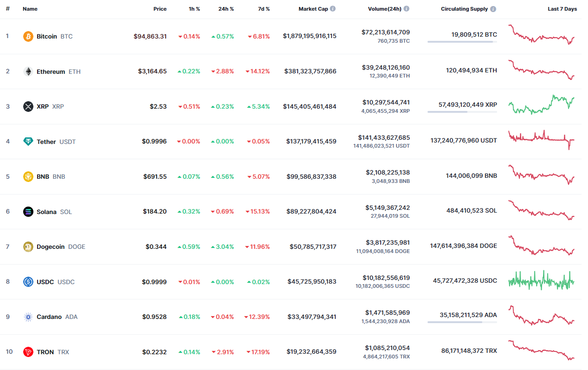Open USDC's green 7-day sparkline chart
Viewport: 588px width, 370px height.
tap(541, 280)
